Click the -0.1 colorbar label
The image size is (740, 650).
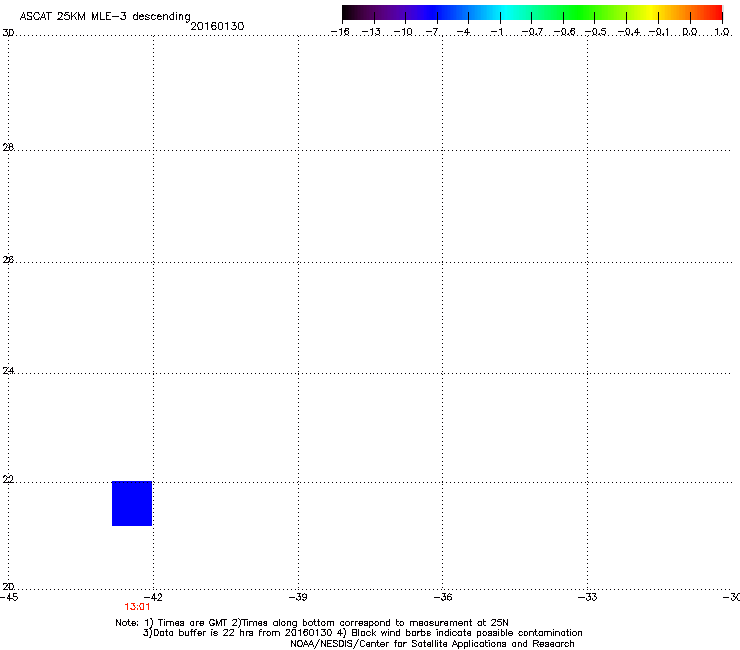click(659, 32)
